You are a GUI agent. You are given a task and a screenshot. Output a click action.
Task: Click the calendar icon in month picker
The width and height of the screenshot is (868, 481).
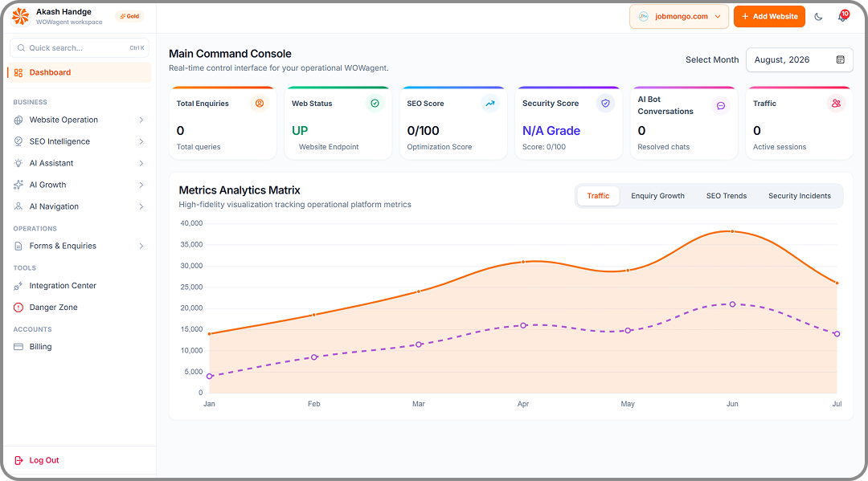tap(841, 59)
